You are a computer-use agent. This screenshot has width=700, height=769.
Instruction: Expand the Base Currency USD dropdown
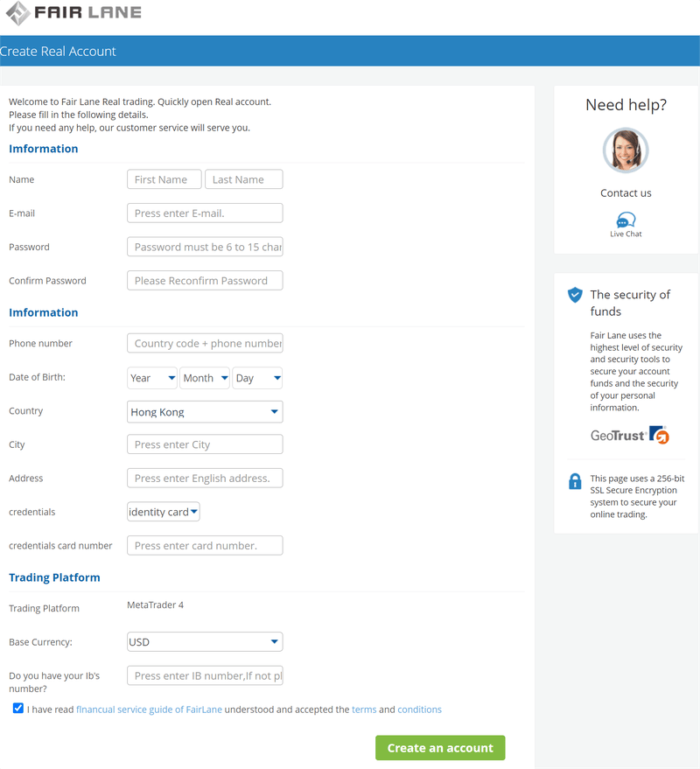(x=205, y=642)
